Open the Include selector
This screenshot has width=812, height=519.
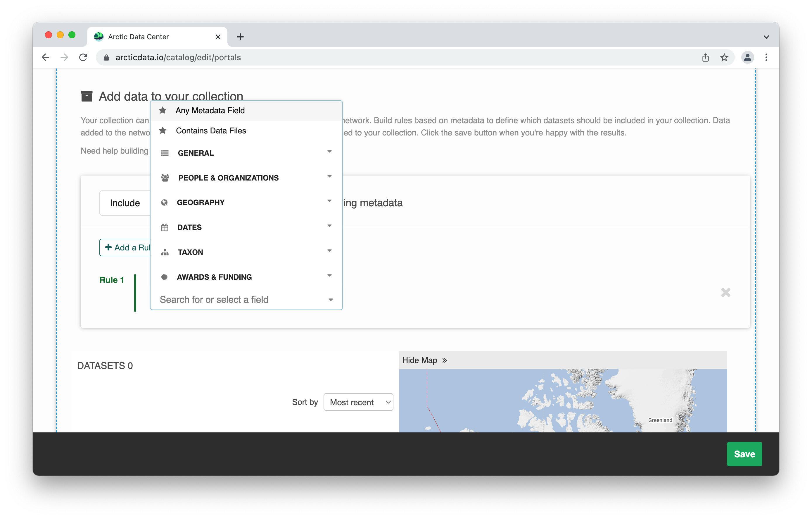click(x=125, y=203)
